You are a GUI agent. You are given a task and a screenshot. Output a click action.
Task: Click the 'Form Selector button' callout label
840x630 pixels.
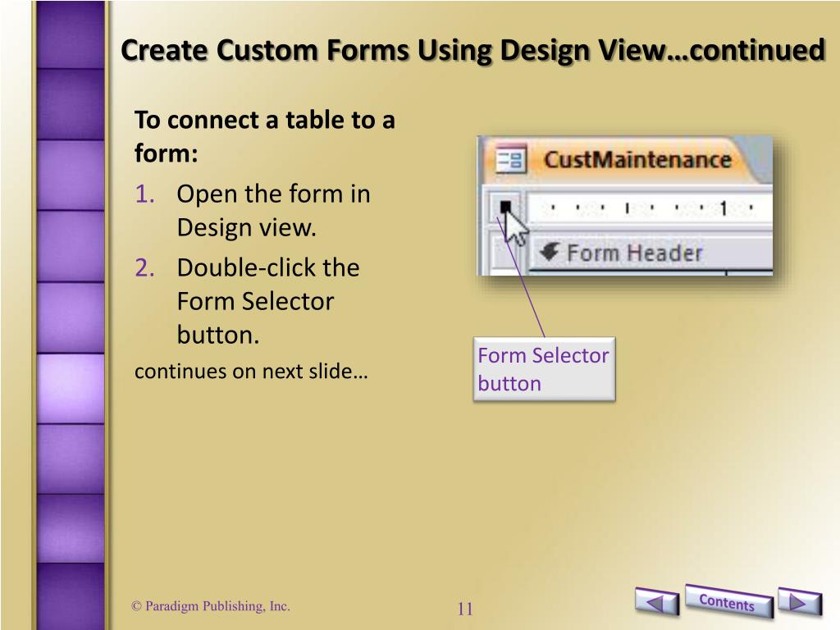pos(545,369)
